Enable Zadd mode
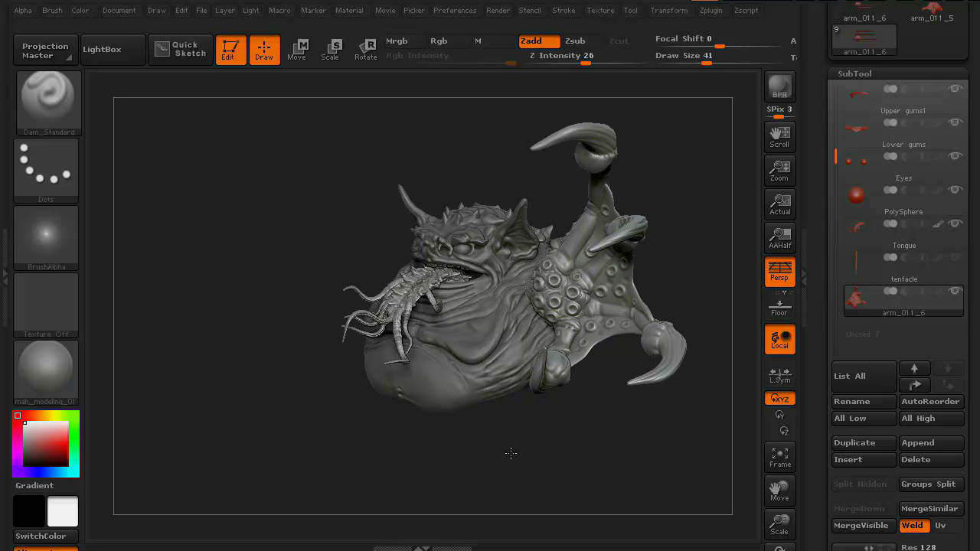The image size is (980, 551). click(x=539, y=41)
